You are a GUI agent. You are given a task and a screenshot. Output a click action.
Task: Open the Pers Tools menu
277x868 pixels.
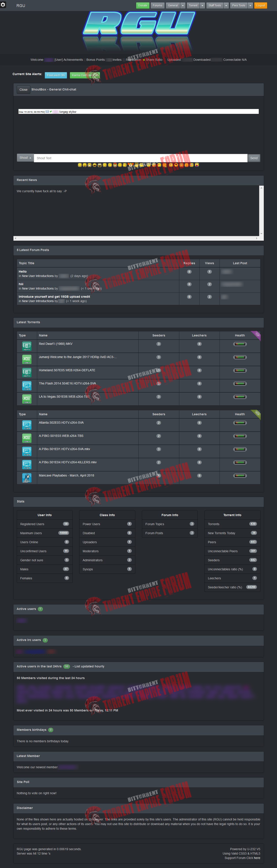(x=239, y=5)
